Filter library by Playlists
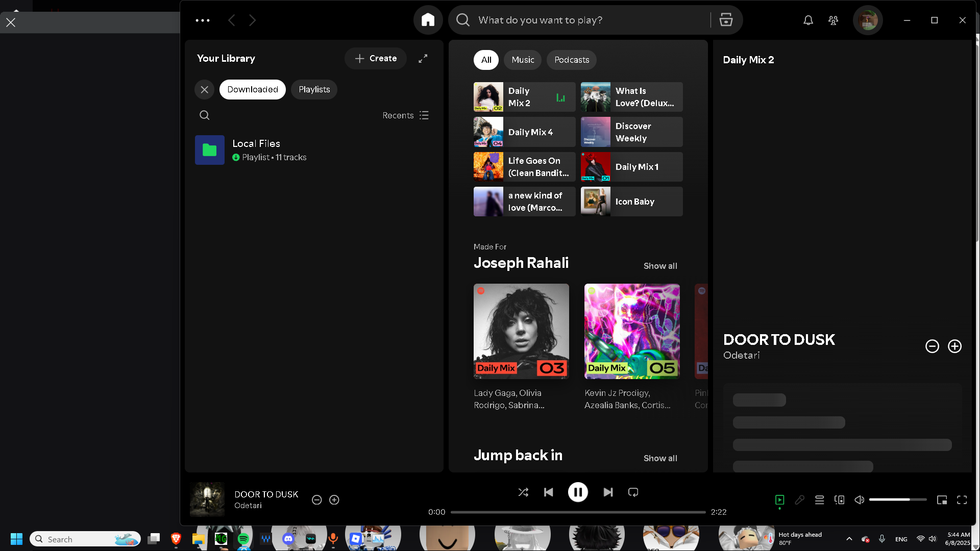980x551 pixels. click(x=314, y=90)
